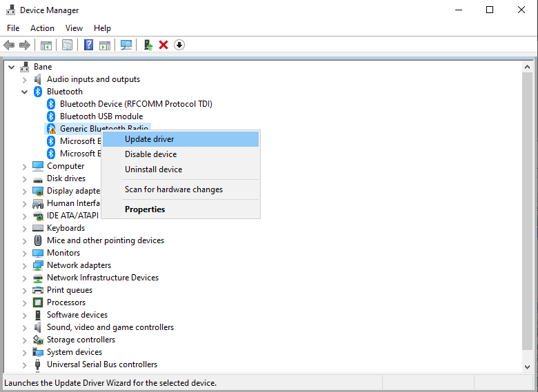Open the Action menu

pos(42,28)
